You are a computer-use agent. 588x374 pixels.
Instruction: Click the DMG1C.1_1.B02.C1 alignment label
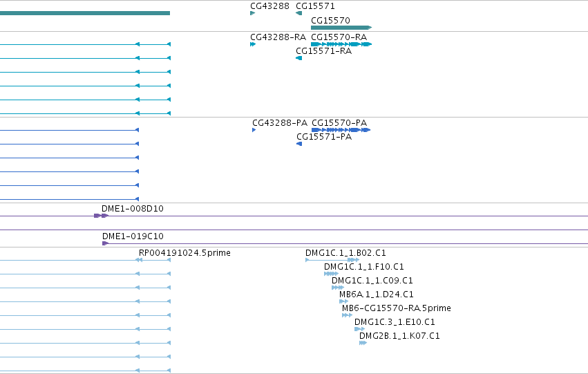click(x=345, y=253)
